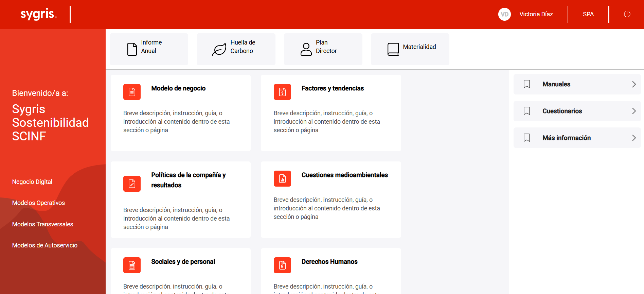Click the Factores y tendencias red icon
Screen dimensions: 644x294
(x=282, y=92)
